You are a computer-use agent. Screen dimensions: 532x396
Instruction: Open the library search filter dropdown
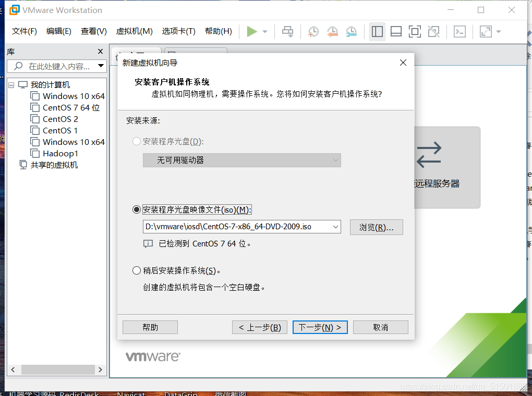point(101,66)
